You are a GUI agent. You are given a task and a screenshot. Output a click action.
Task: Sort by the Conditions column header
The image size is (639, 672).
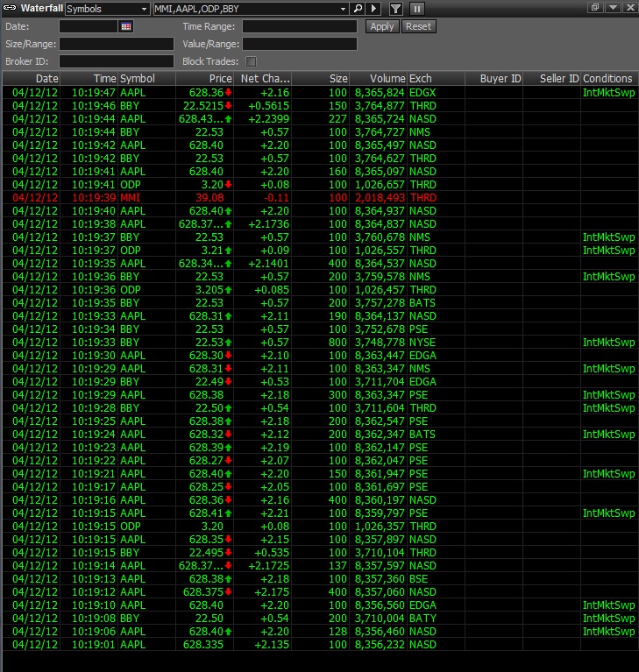coord(609,79)
